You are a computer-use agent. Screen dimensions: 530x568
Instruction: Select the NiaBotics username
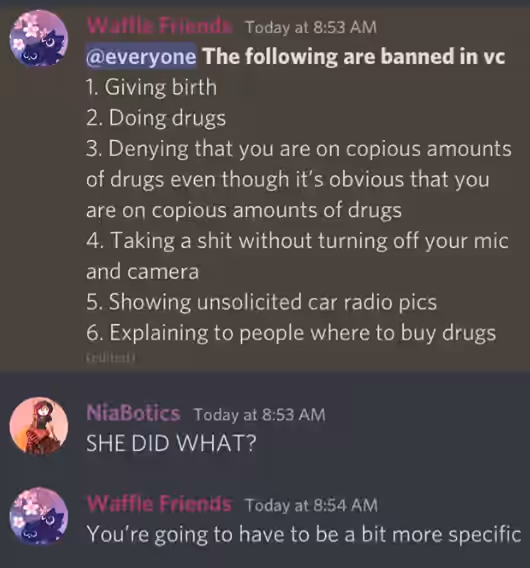pyautogui.click(x=133, y=414)
